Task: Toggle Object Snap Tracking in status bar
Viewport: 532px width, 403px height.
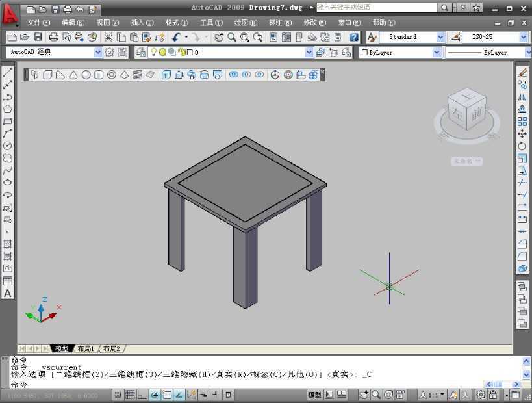Action: click(179, 395)
